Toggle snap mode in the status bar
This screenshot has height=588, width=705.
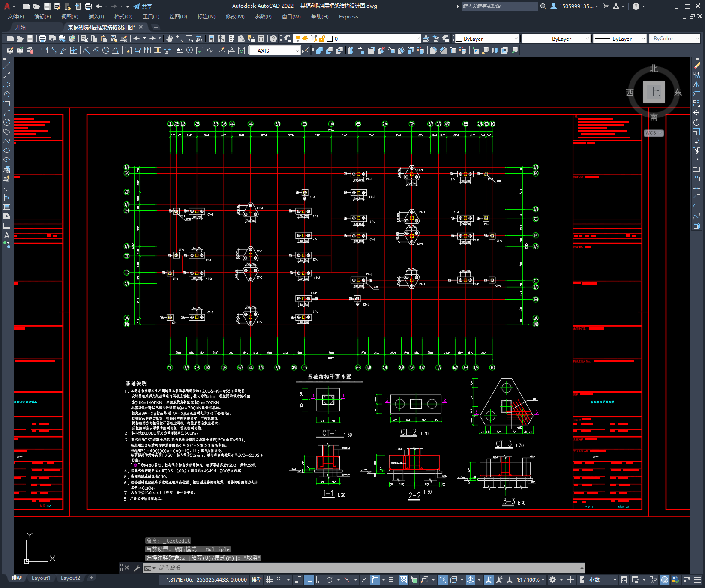pos(280,580)
